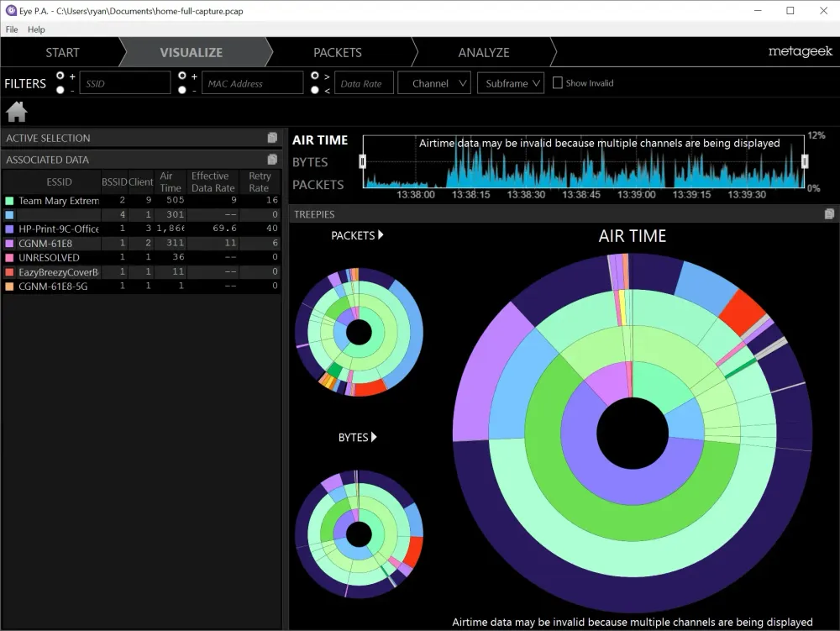The width and height of the screenshot is (840, 631).
Task: Open the File menu
Action: [11, 29]
